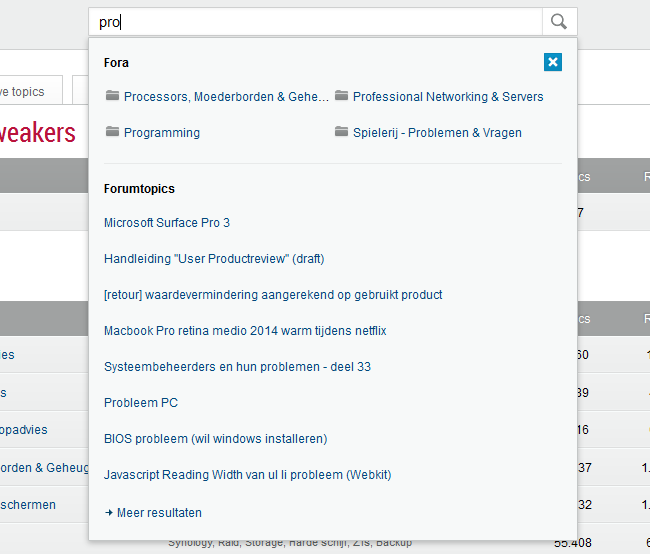Image resolution: width=650 pixels, height=554 pixels.
Task: Click the arrow icon before Meer resultaten
Action: coord(108,513)
